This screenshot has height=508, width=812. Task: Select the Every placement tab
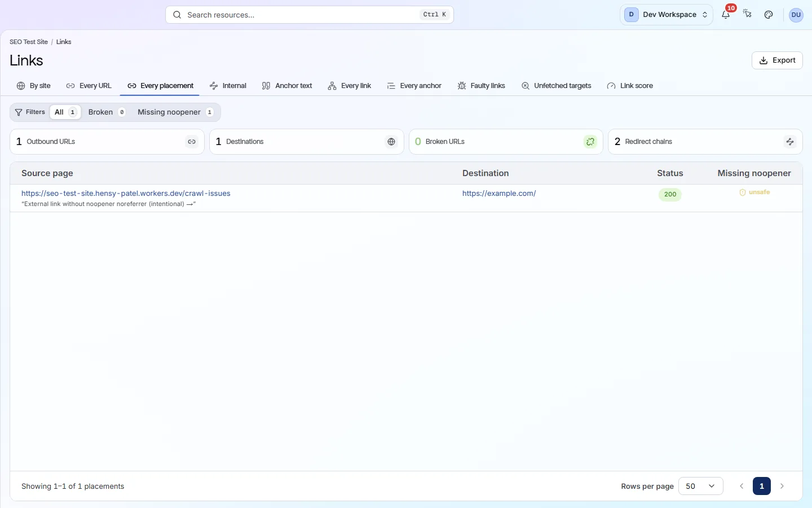[161, 86]
